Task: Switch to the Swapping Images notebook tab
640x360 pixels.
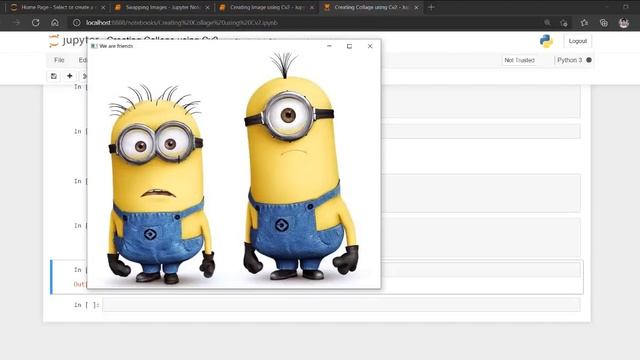Action: tap(162, 7)
